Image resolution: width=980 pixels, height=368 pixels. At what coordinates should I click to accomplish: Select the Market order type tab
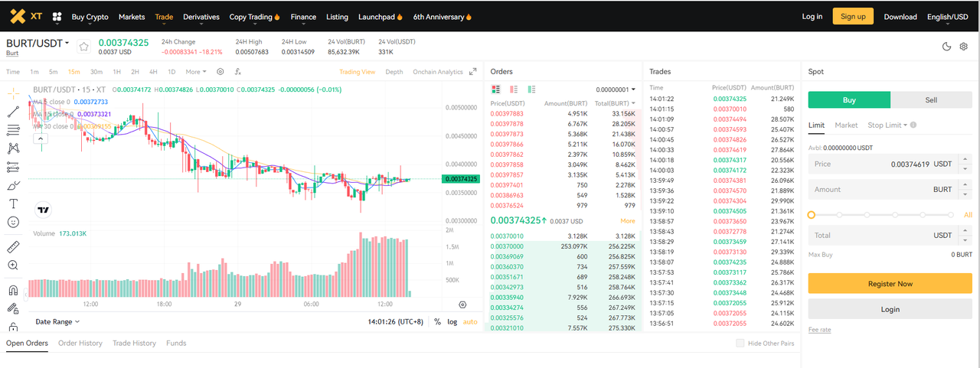(846, 125)
